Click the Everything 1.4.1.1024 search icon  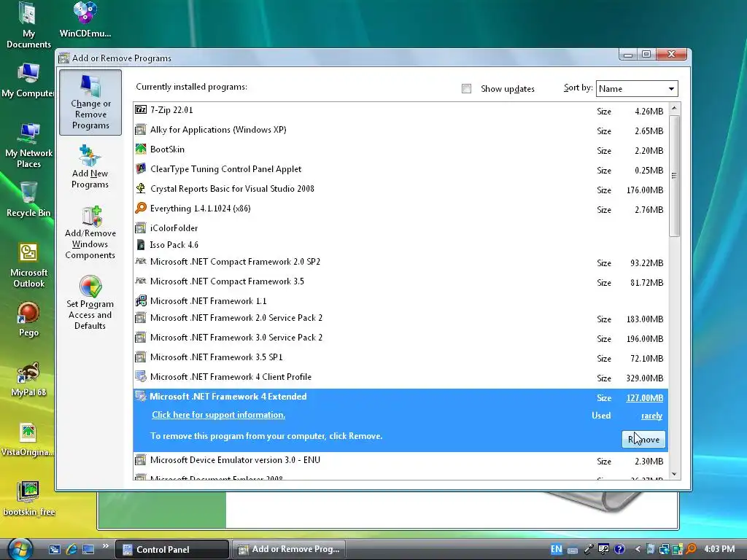pos(141,208)
